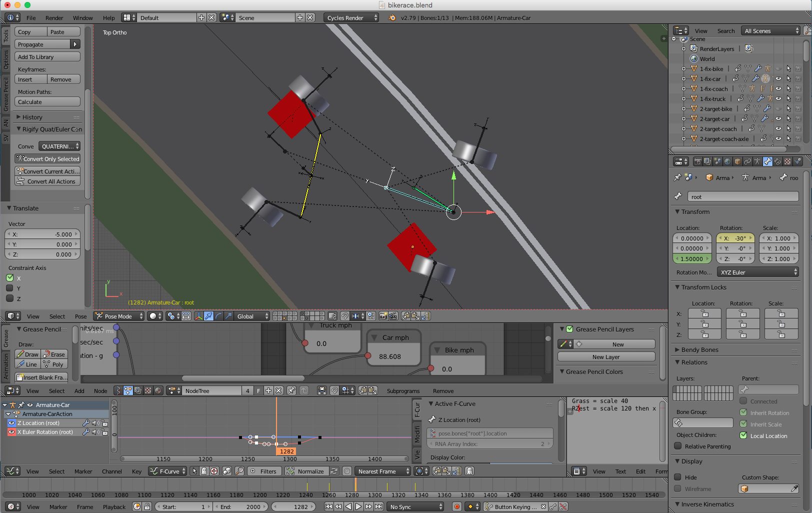Hide 1-fix-car object via eye icon
This screenshot has height=513, width=812.
(x=778, y=79)
